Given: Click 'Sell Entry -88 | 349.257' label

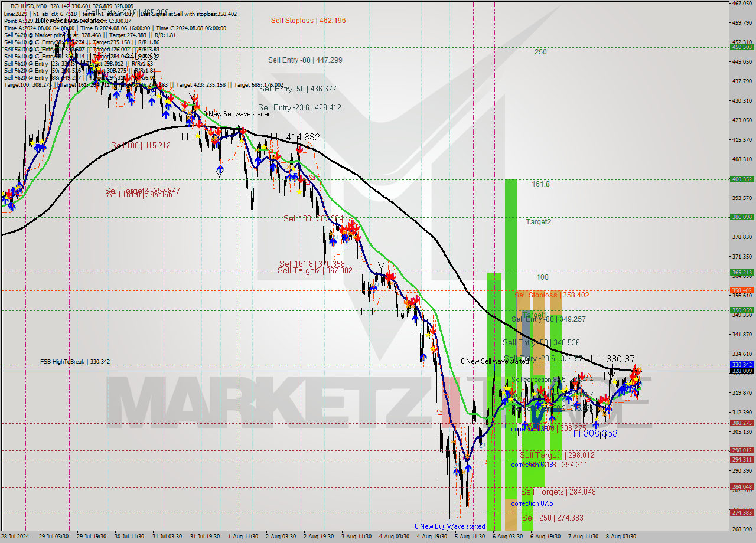Looking at the screenshot, I should coord(548,319).
